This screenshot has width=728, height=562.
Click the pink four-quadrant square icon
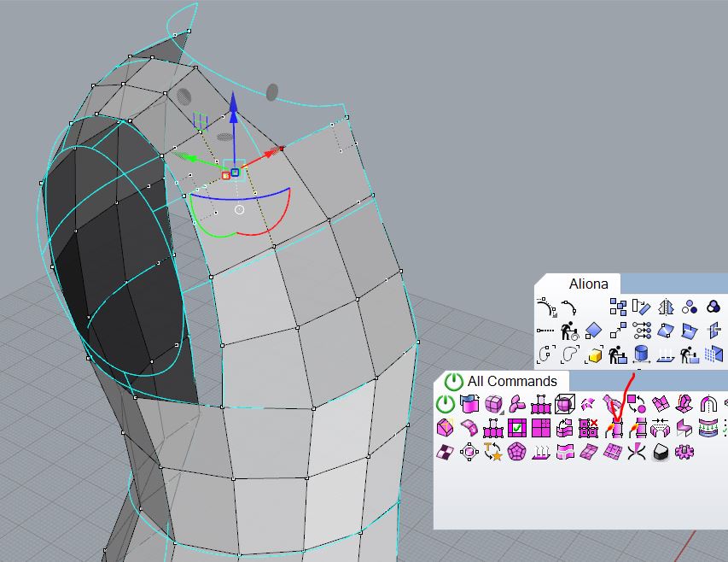point(541,428)
